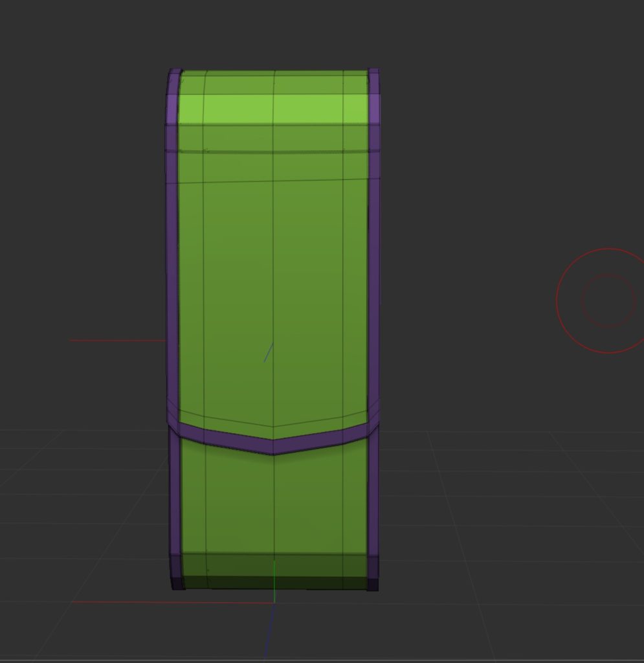
Task: Click the center of the red brush cursor
Action: [608, 300]
